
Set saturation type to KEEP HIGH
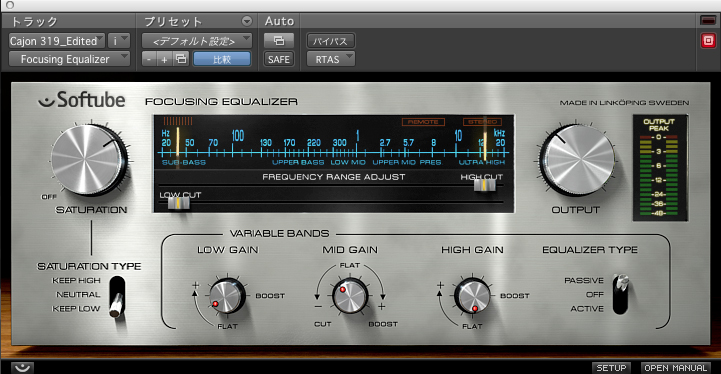pos(76,280)
